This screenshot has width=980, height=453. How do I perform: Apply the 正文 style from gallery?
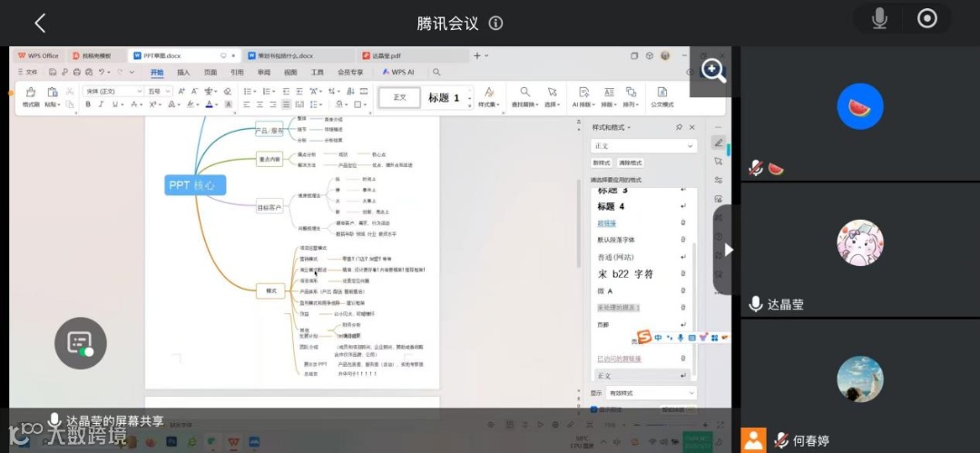399,97
